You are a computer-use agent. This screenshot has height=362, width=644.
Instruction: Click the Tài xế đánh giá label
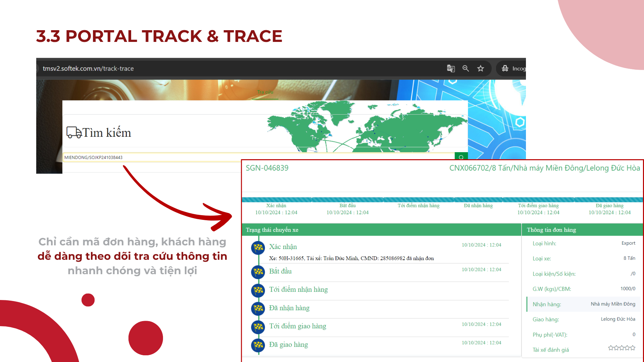550,350
